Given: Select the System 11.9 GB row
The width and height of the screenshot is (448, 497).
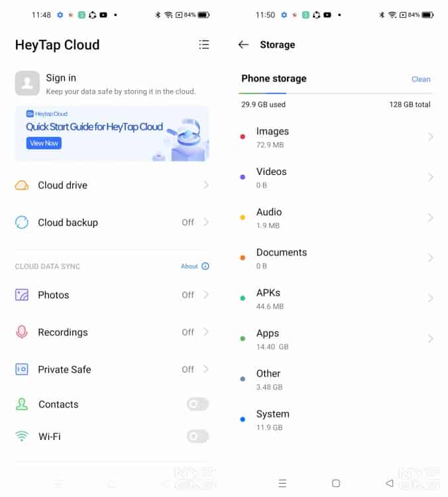Looking at the screenshot, I should tap(336, 419).
